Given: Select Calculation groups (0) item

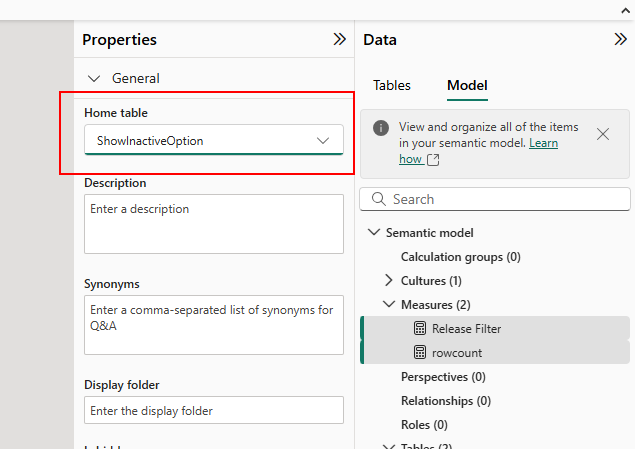Looking at the screenshot, I should coord(460,257).
